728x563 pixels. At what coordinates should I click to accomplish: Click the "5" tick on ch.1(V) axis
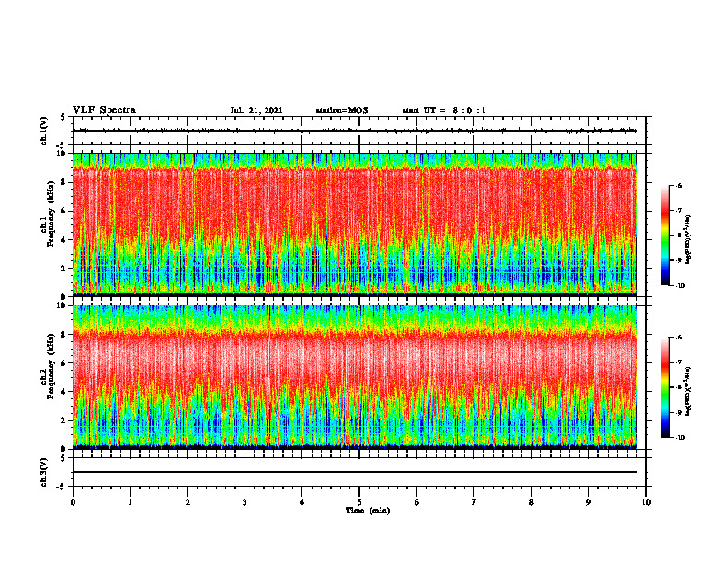[63, 117]
